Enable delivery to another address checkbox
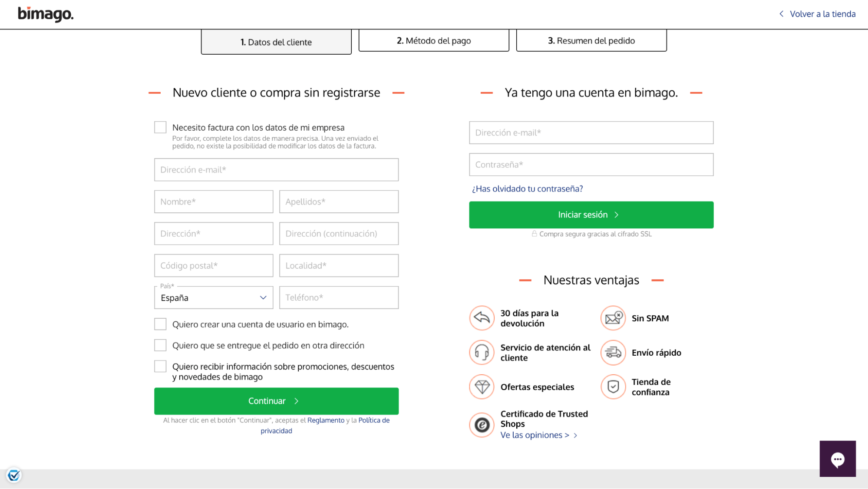Viewport: 868px width, 489px height. click(160, 345)
